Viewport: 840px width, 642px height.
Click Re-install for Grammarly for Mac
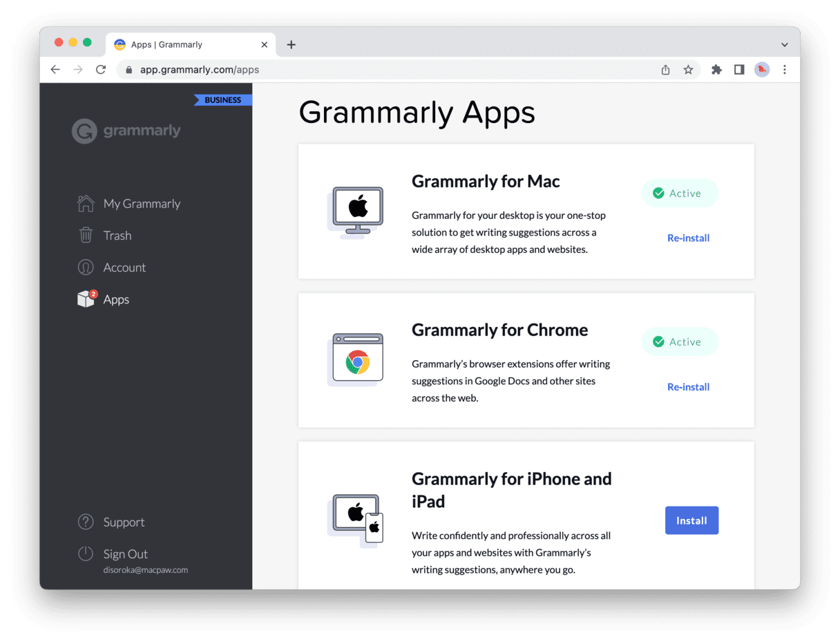tap(688, 238)
